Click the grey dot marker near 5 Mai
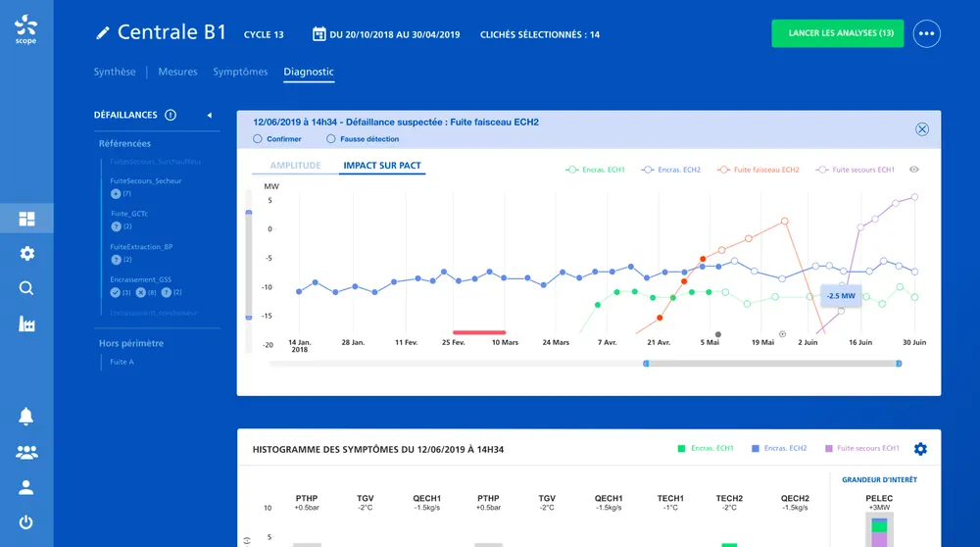The width and height of the screenshot is (980, 547). tap(718, 334)
